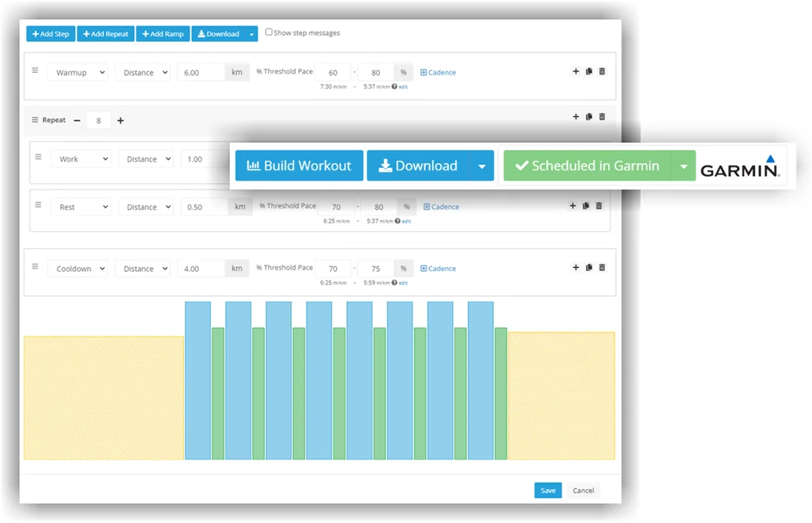Click the Add Repeat toolbar button
Image resolution: width=812 pixels, height=523 pixels.
pyautogui.click(x=105, y=34)
